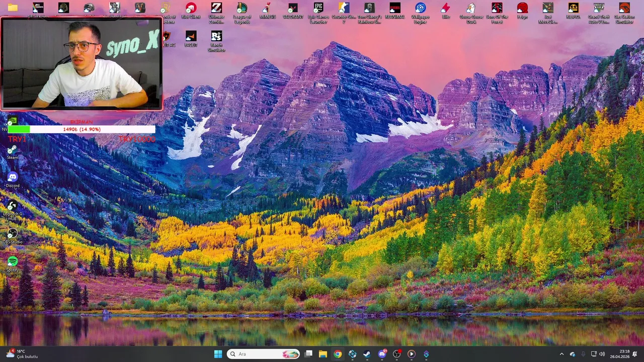644x362 pixels.
Task: Open the Blitz desktop icon
Action: 446,11
